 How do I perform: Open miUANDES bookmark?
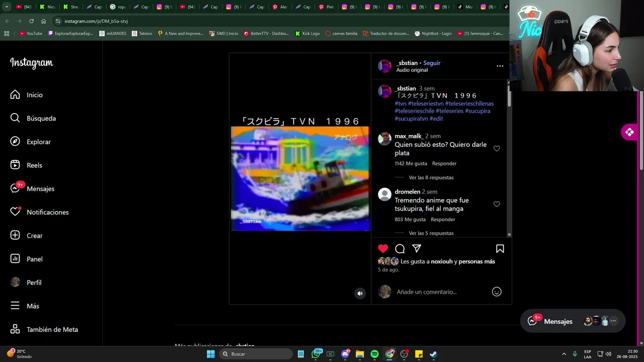pyautogui.click(x=113, y=33)
